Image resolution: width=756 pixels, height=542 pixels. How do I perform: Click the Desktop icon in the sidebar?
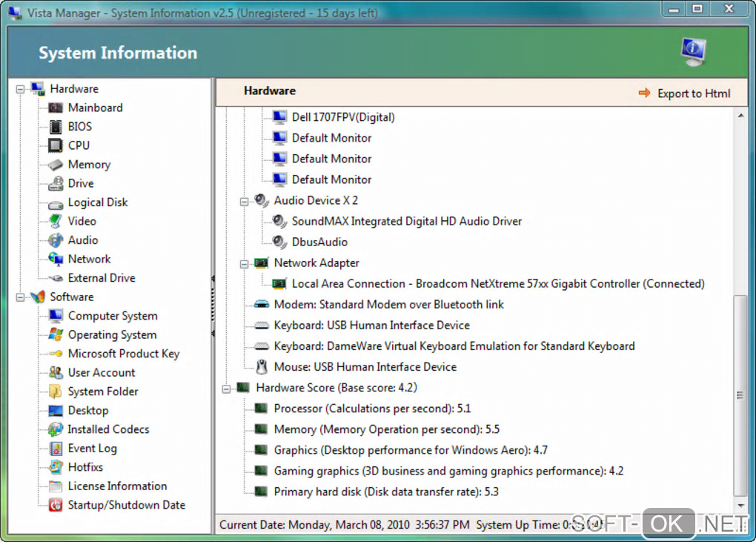click(56, 410)
